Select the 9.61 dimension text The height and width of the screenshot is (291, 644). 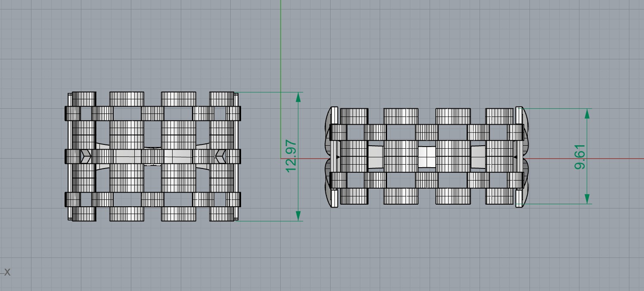(580, 156)
